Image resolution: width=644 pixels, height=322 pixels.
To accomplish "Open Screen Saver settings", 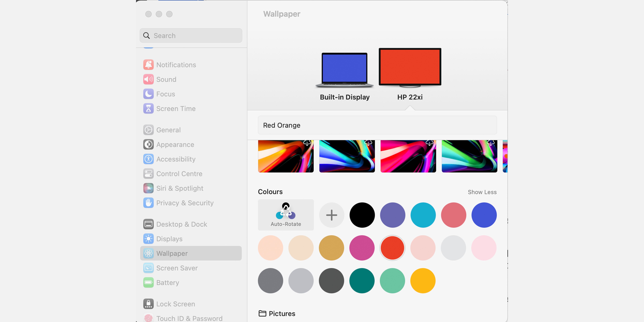I will click(x=177, y=268).
